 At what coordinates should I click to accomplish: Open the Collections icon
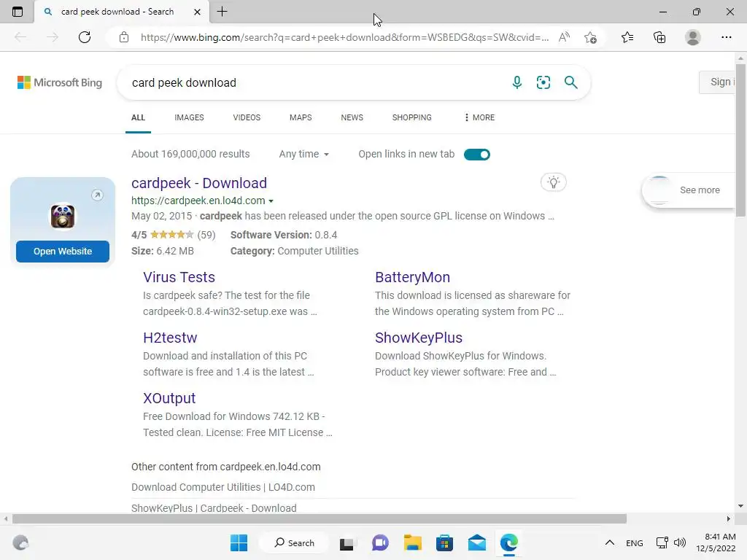point(659,37)
